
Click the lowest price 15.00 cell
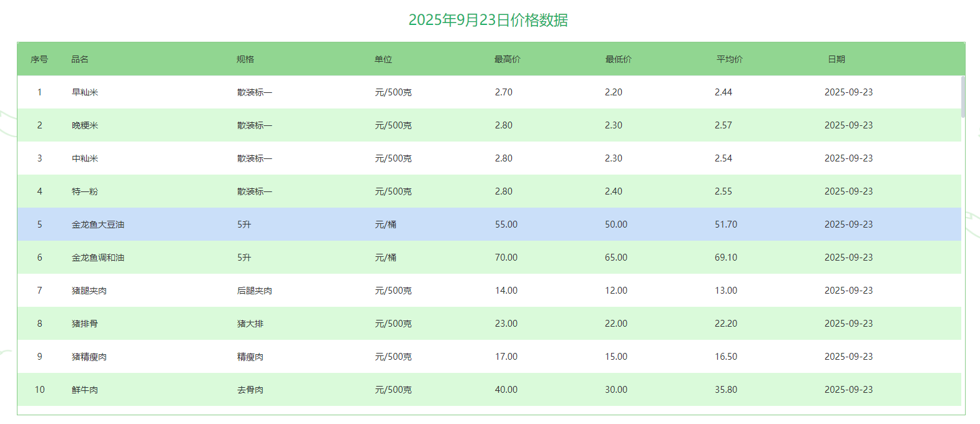pyautogui.click(x=616, y=357)
